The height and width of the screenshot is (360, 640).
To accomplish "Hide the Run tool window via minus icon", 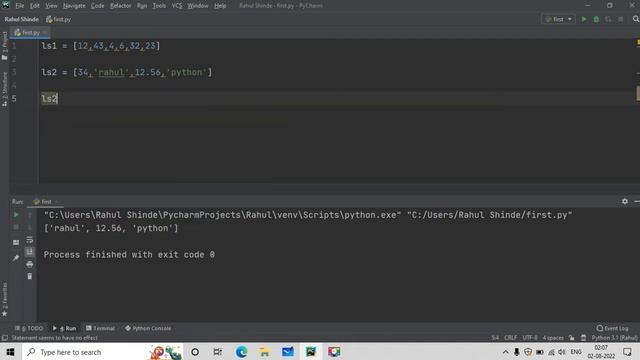I will click(x=637, y=201).
